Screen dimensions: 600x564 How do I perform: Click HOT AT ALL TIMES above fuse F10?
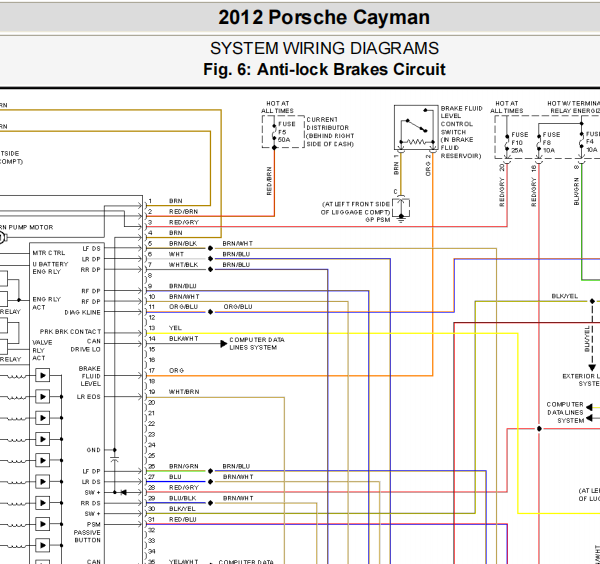tap(507, 107)
